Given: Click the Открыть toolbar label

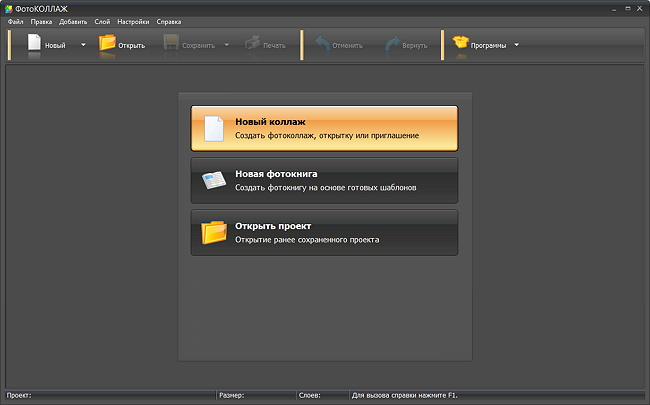Looking at the screenshot, I should (x=131, y=46).
